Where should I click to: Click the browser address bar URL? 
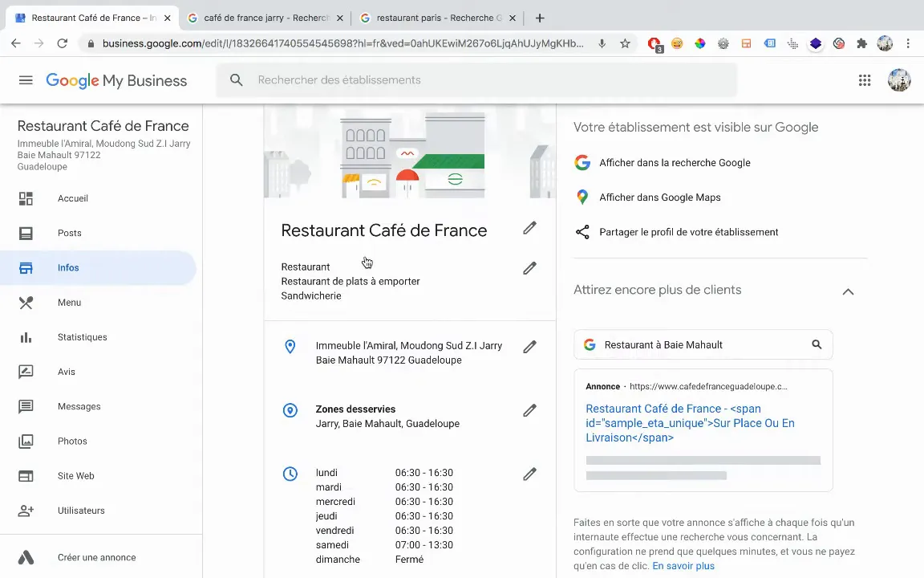coord(343,43)
